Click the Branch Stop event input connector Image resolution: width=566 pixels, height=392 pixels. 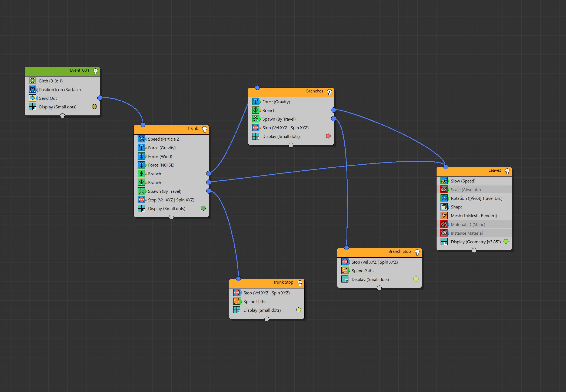coord(347,248)
